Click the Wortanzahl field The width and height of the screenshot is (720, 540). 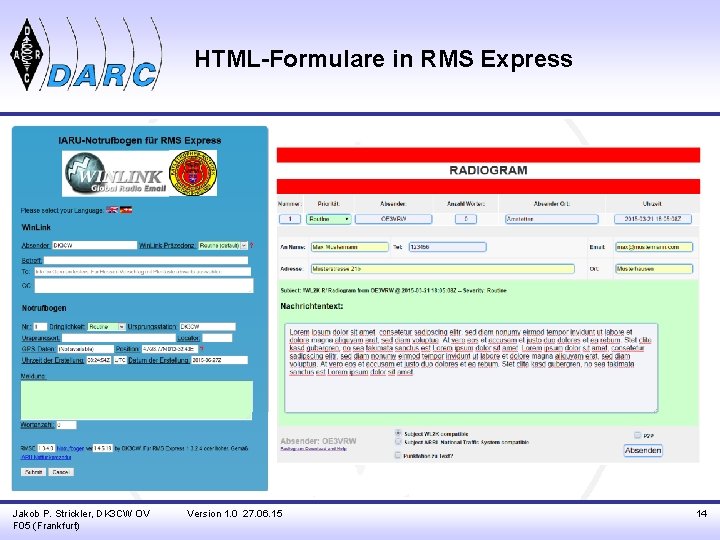coord(66,425)
